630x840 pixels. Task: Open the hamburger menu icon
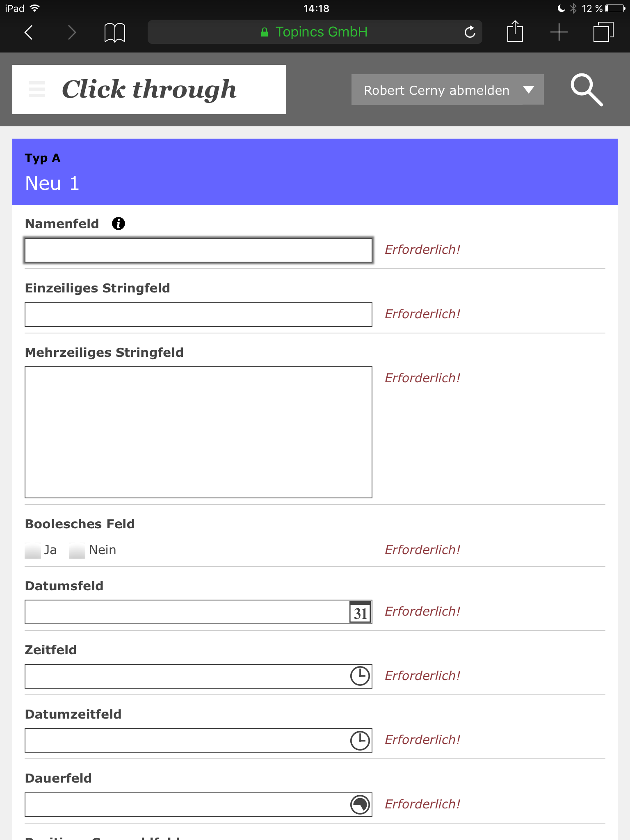(37, 89)
